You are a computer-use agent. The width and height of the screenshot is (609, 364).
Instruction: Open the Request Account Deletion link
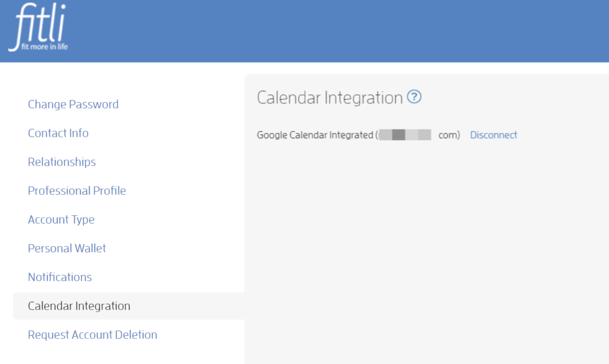(92, 335)
